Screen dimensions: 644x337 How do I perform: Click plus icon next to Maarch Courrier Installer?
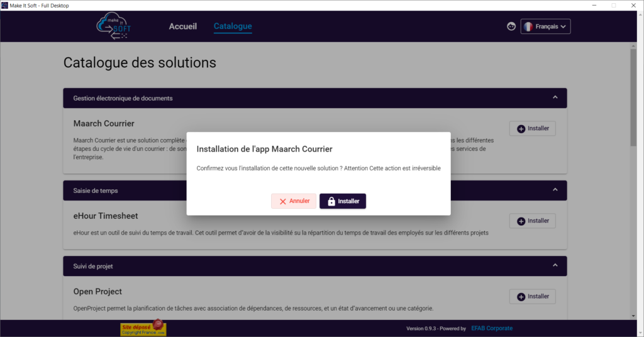click(x=521, y=129)
